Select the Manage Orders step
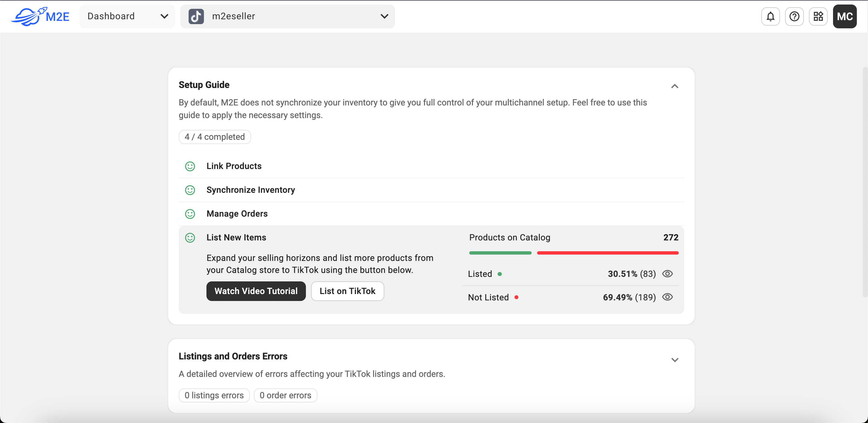Image resolution: width=868 pixels, height=423 pixels. pos(237,214)
